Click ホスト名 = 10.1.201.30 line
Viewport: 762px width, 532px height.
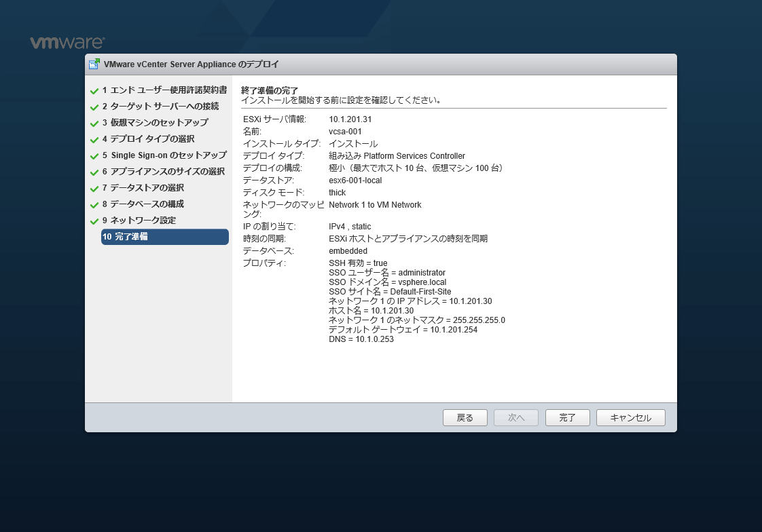pos(371,311)
